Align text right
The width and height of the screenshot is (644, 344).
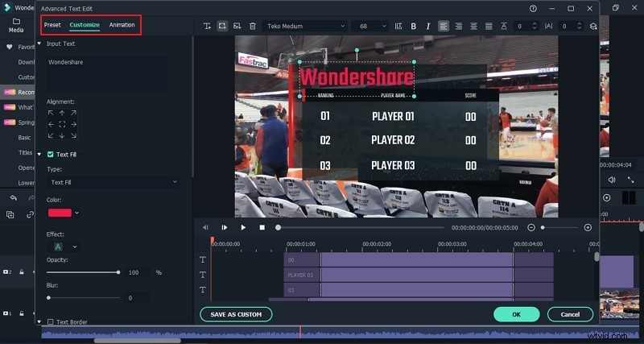click(458, 27)
